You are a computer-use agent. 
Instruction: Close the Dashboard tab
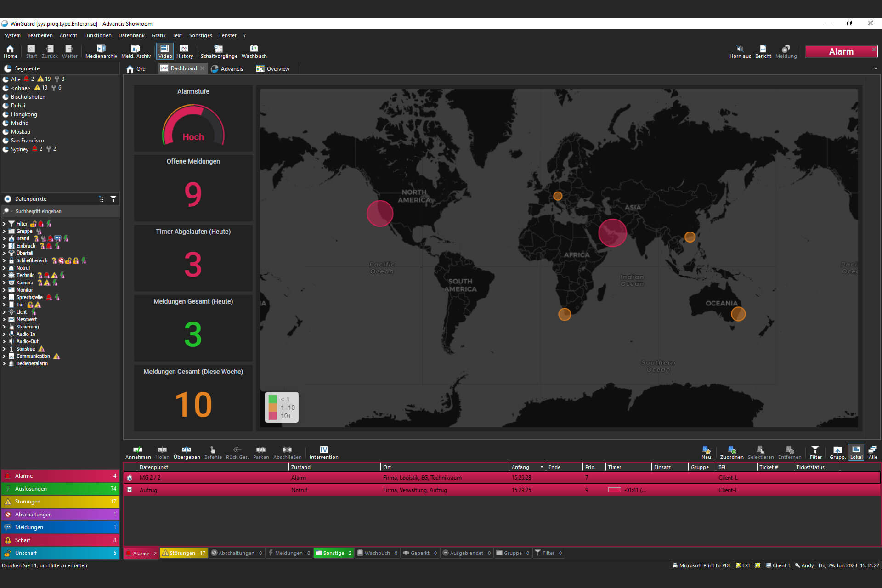pos(202,68)
